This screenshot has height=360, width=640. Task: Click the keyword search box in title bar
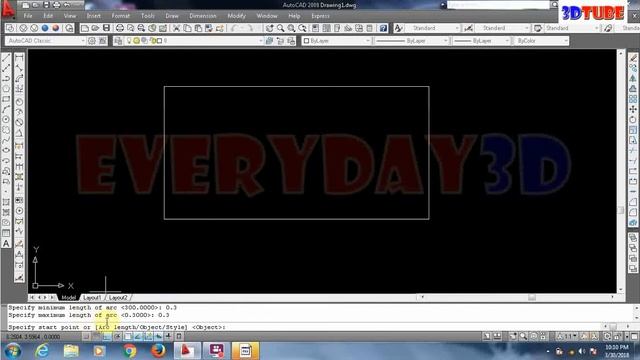pos(498,5)
